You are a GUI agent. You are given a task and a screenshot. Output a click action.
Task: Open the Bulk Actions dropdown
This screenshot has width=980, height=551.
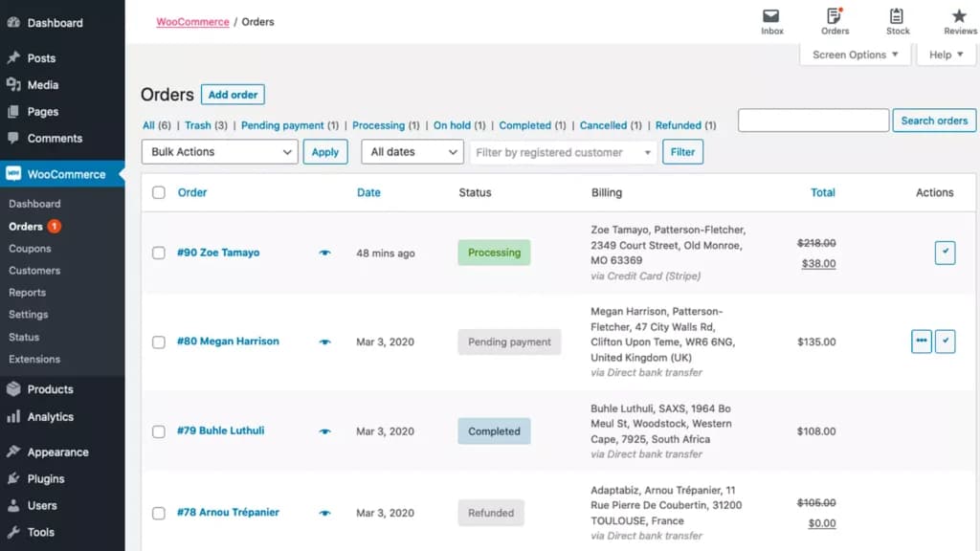tap(219, 152)
